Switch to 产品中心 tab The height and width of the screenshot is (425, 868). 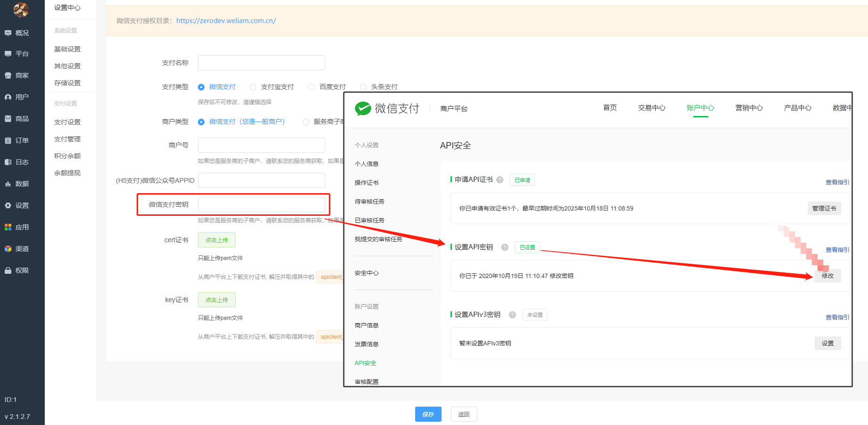797,108
